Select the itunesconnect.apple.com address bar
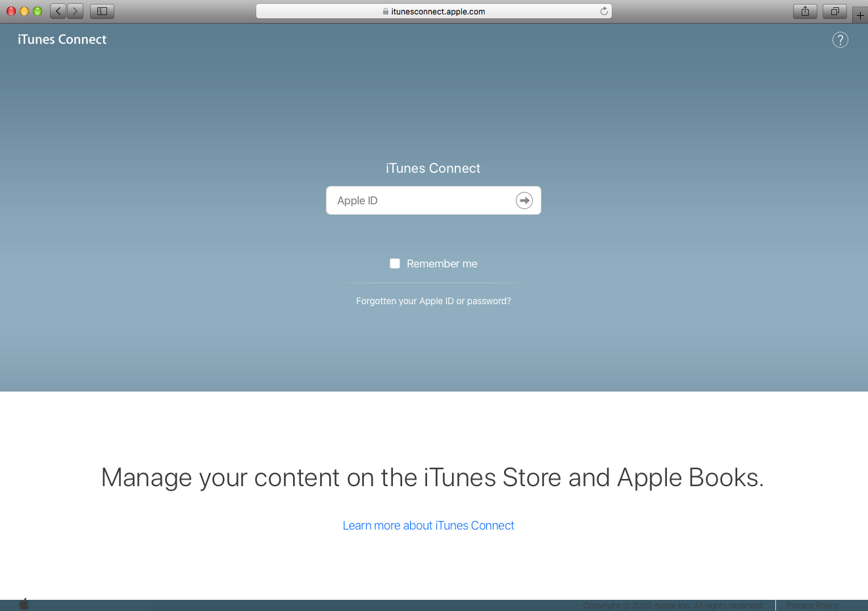 [434, 11]
